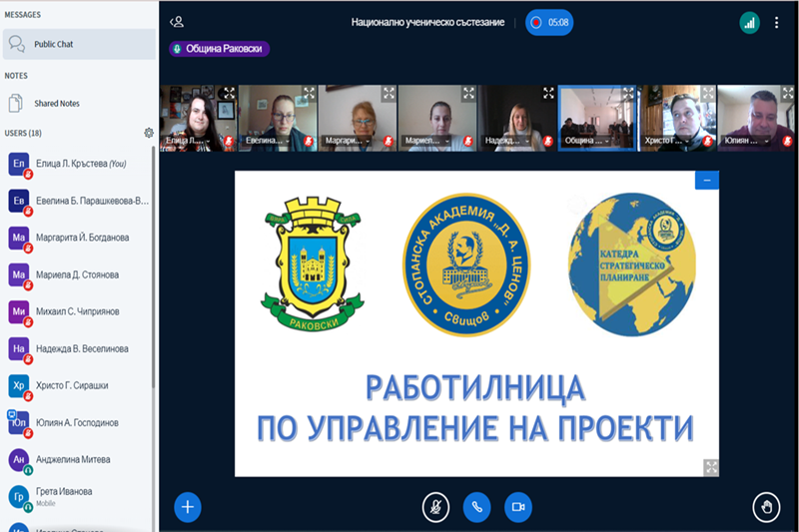Open Надежд... webcam name dropdown
Viewport: 799px width, 532px height.
pyautogui.click(x=507, y=141)
